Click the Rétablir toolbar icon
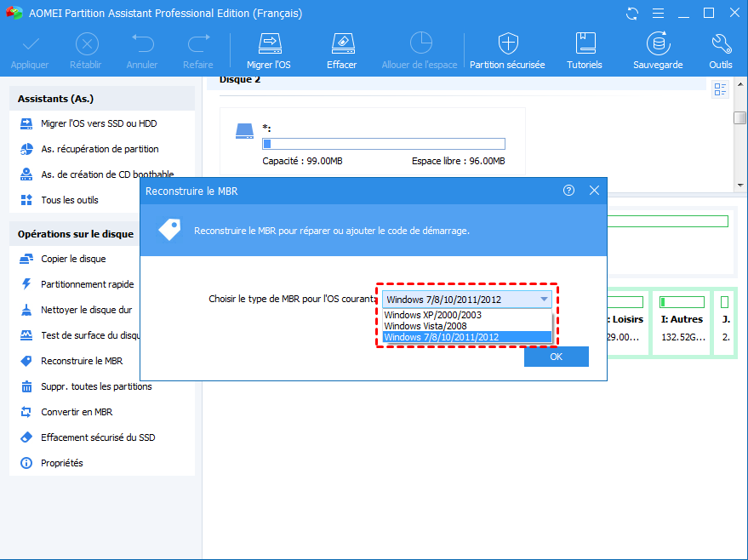 [87, 44]
